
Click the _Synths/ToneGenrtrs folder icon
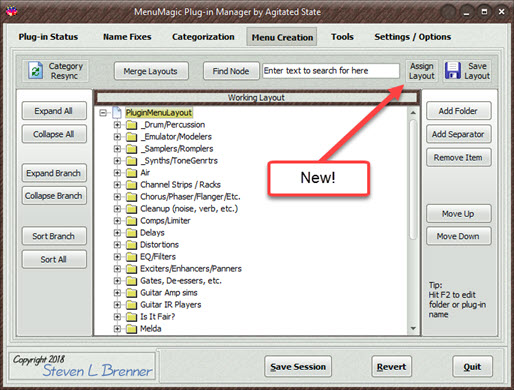(x=131, y=161)
